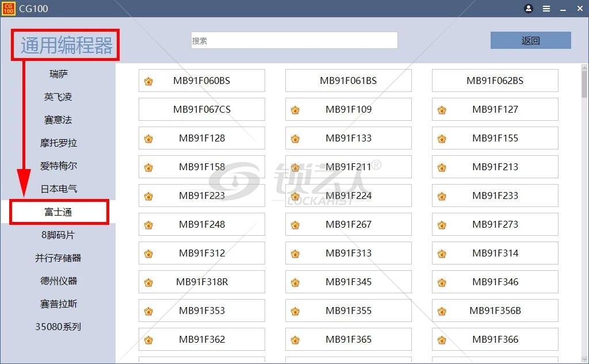The width and height of the screenshot is (589, 364).
Task: Click the badge icon next to MB91F109
Action: coord(295,110)
